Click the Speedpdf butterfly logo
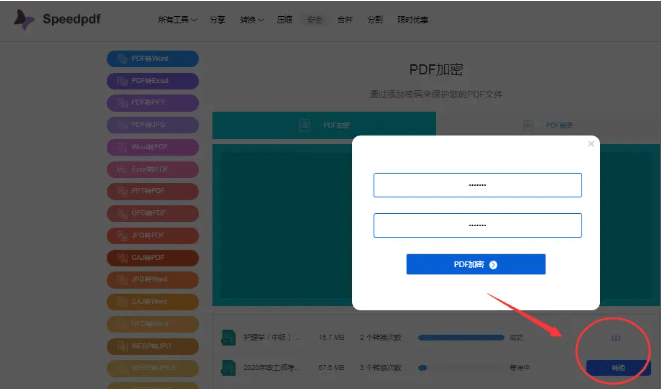The image size is (661, 389). pos(24,19)
